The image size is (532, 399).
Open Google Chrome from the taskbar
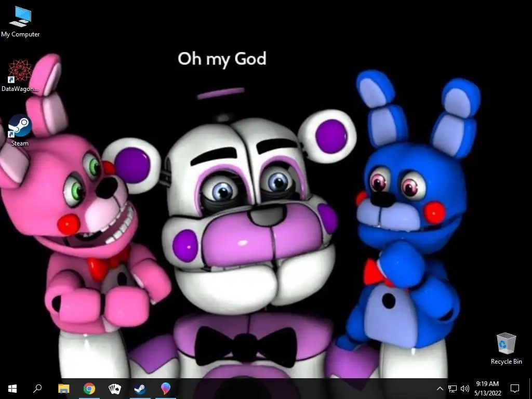[x=89, y=389]
